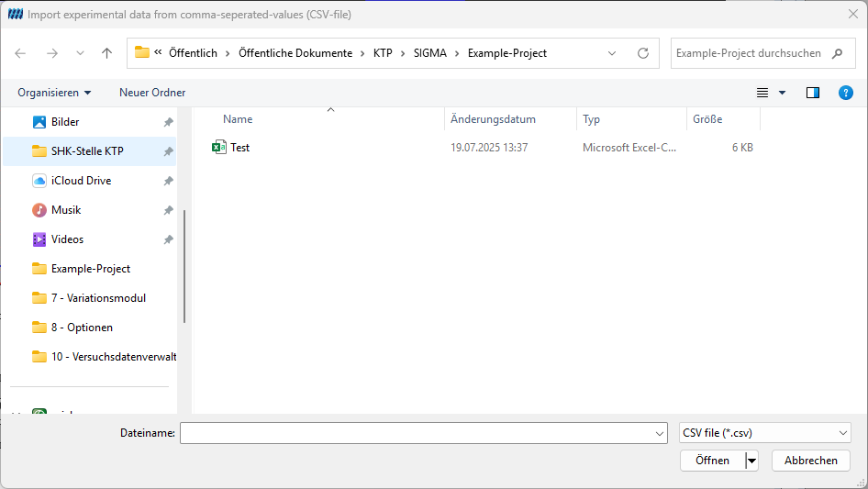Viewport: 868px width, 489px height.
Task: Toggle the preview pane icon
Action: pyautogui.click(x=813, y=93)
